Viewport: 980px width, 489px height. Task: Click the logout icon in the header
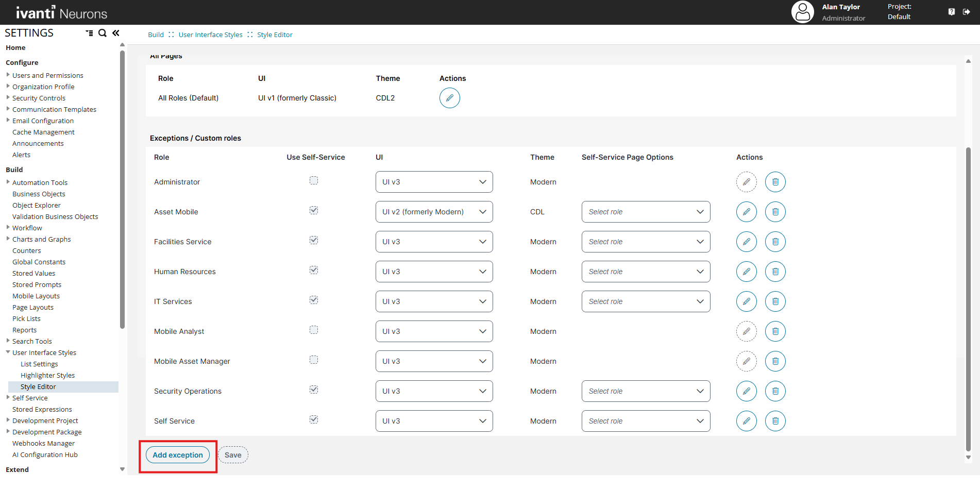966,12
